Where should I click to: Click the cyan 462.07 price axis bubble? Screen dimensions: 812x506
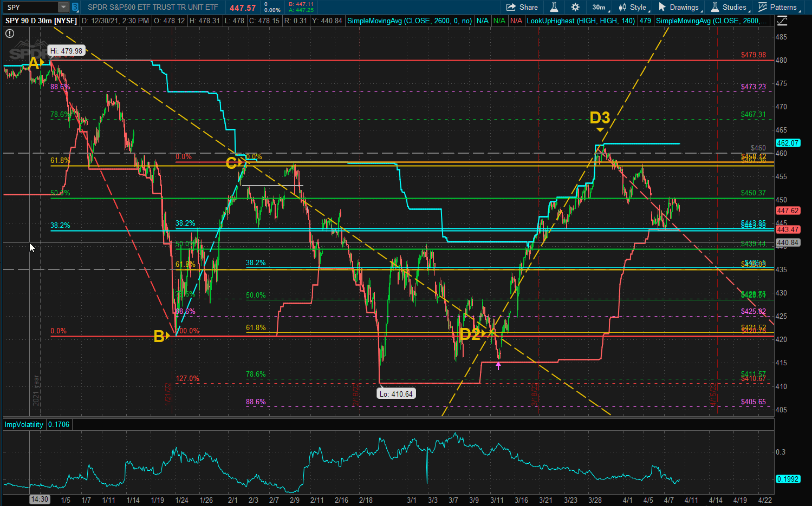[x=788, y=143]
